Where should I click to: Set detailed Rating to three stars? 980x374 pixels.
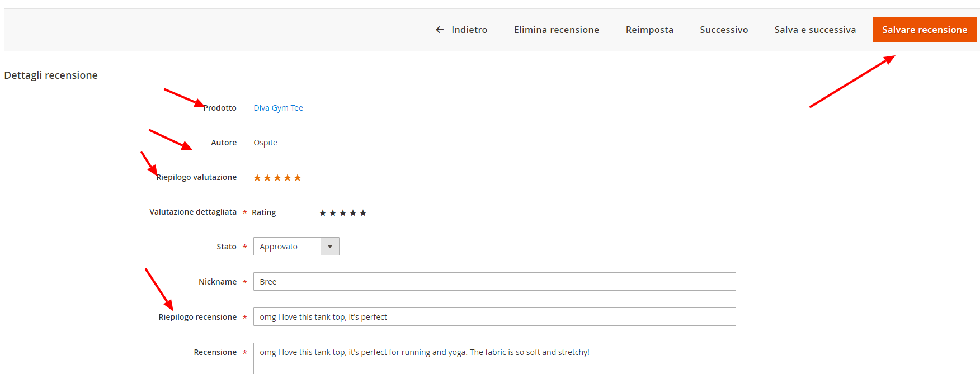343,213
